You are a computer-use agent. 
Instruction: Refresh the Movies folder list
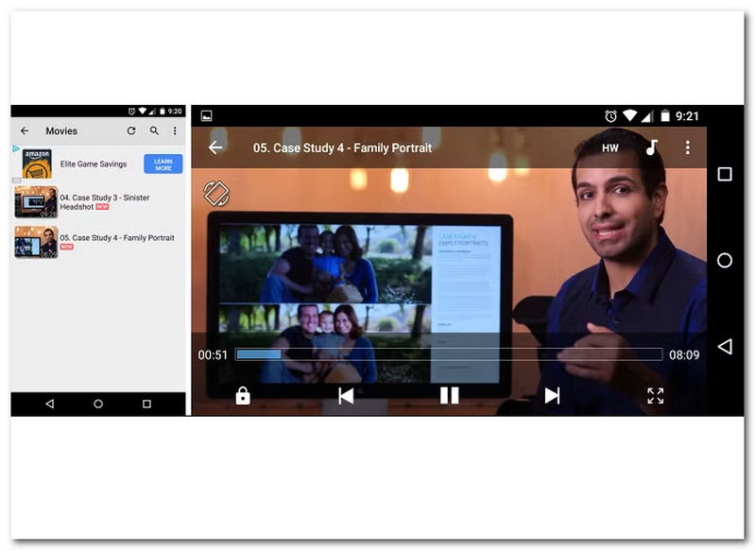131,131
